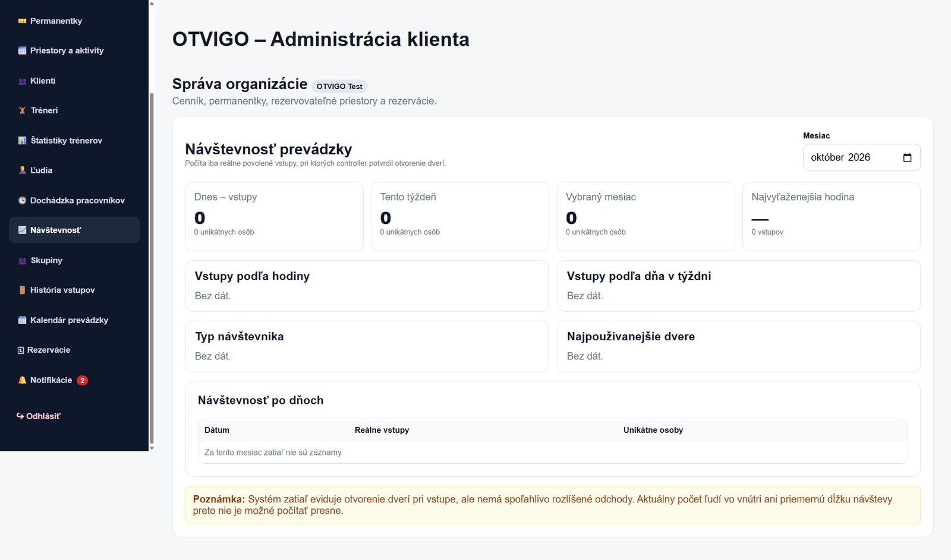Click the red Notifikácie badge showing 2
The height and width of the screenshot is (560, 951).
[83, 381]
